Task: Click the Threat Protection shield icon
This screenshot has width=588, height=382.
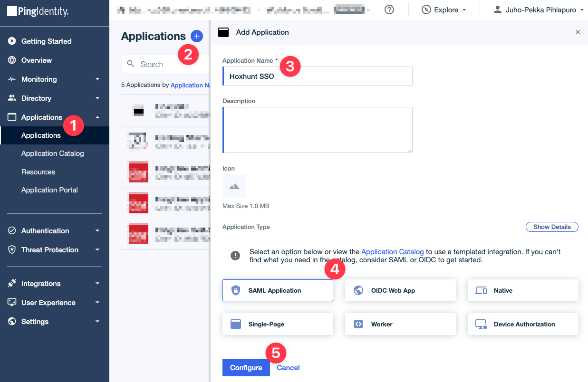Action: tap(12, 250)
